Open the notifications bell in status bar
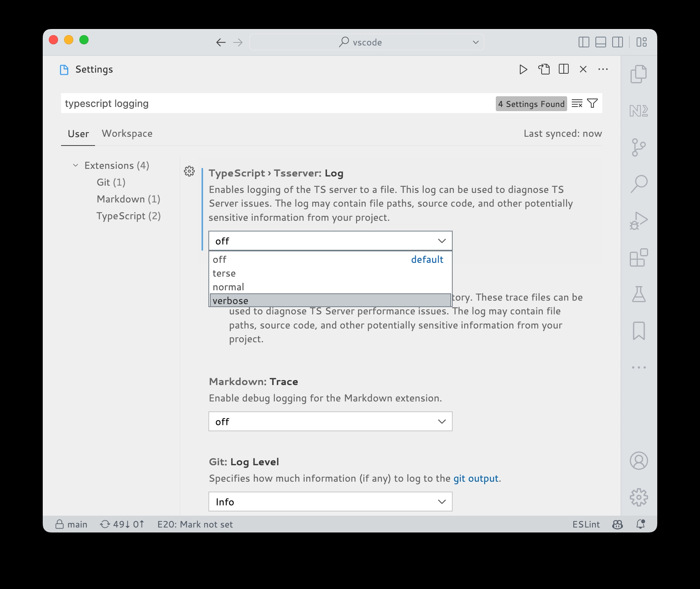700x589 pixels. click(640, 524)
